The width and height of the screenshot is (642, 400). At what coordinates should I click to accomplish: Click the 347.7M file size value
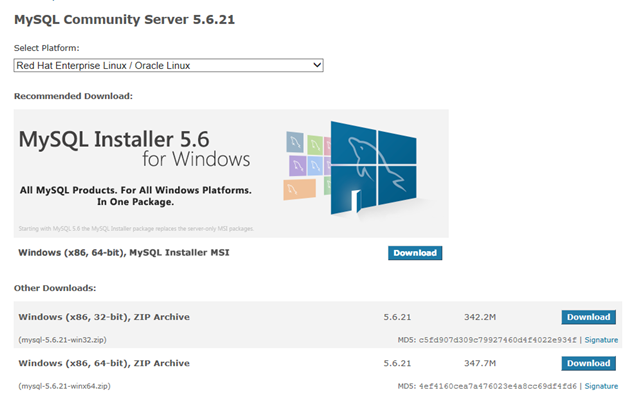click(x=480, y=364)
